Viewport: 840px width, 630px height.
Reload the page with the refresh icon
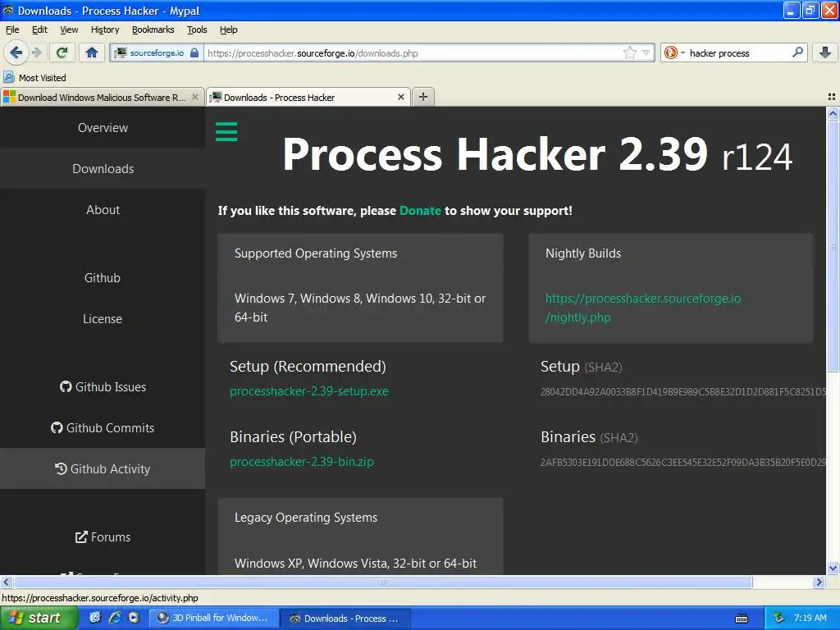(x=62, y=52)
